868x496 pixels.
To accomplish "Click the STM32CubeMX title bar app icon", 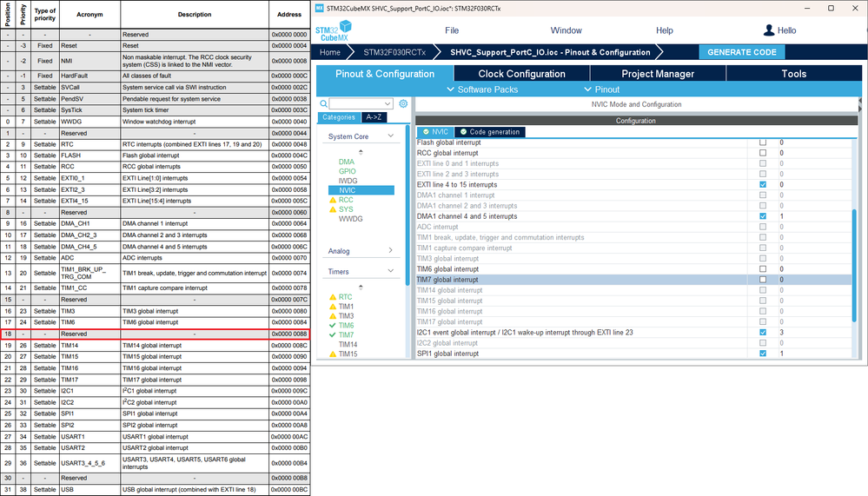I will (x=320, y=9).
